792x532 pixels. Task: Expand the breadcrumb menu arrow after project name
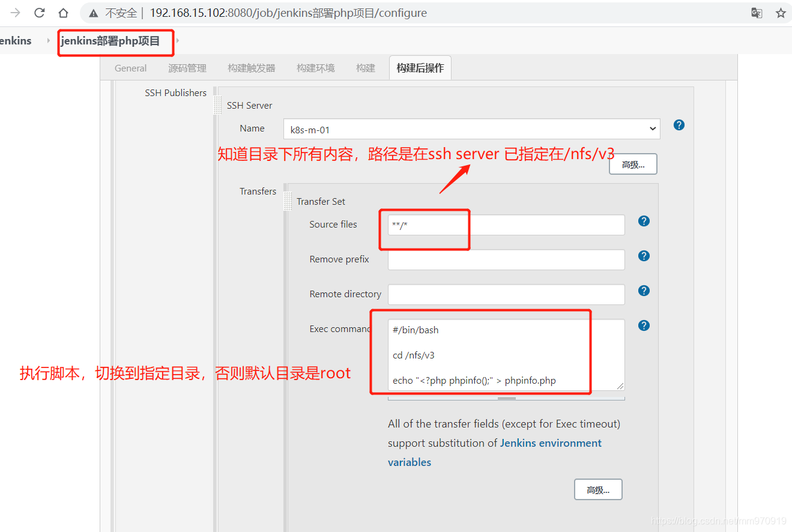click(x=178, y=41)
